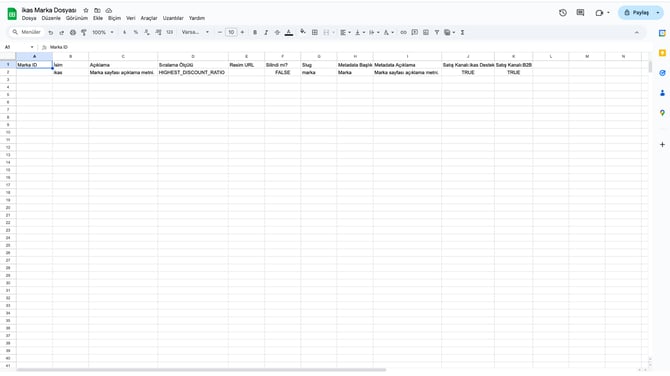The image size is (670, 376).
Task: Toggle strikethrough formatting
Action: point(277,32)
